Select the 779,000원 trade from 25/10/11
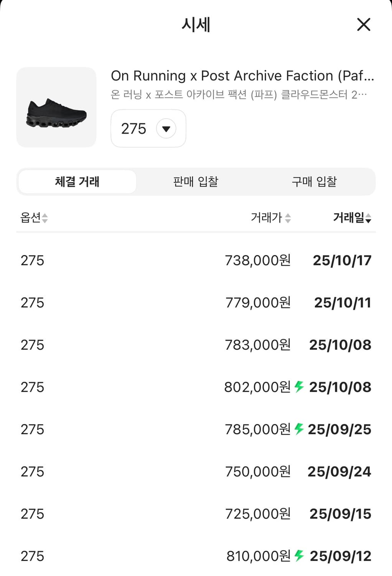392x576 pixels. click(196, 303)
